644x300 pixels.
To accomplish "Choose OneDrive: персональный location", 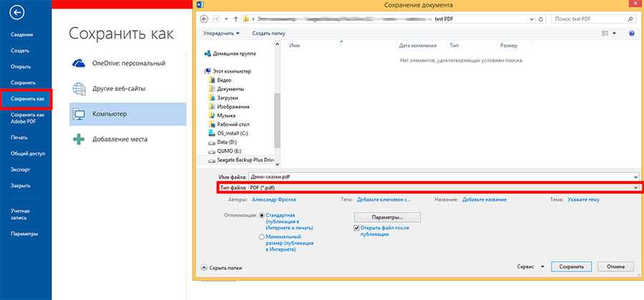I will pyautogui.click(x=128, y=63).
